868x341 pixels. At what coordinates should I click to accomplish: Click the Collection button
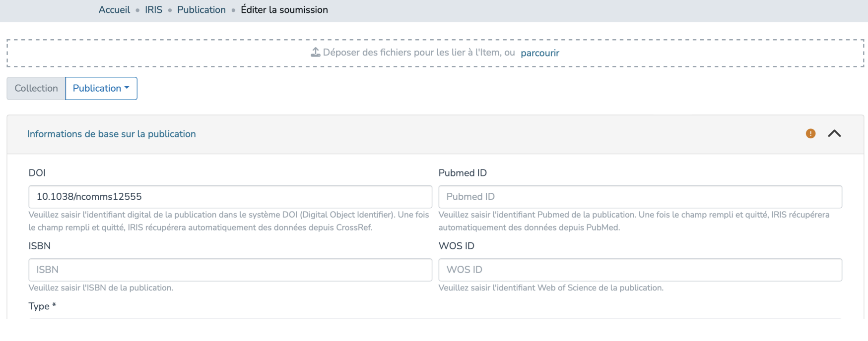[36, 88]
